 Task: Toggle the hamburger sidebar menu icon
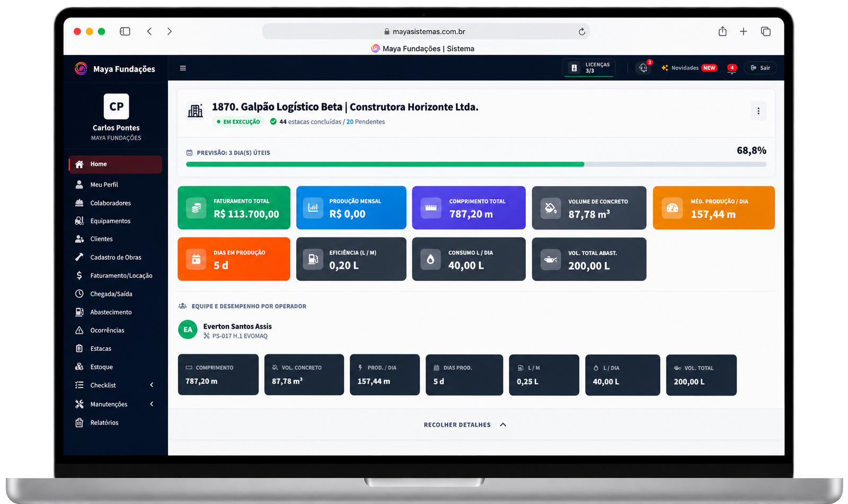coord(183,68)
